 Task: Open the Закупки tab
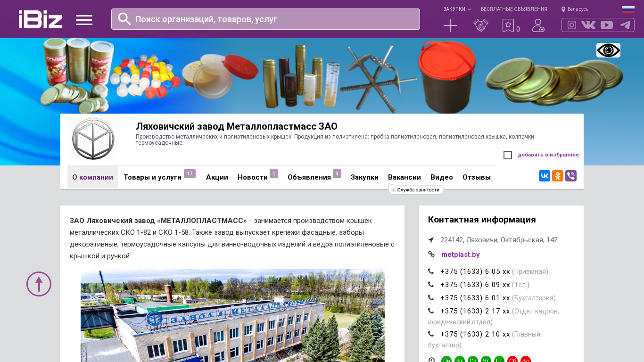click(x=364, y=177)
